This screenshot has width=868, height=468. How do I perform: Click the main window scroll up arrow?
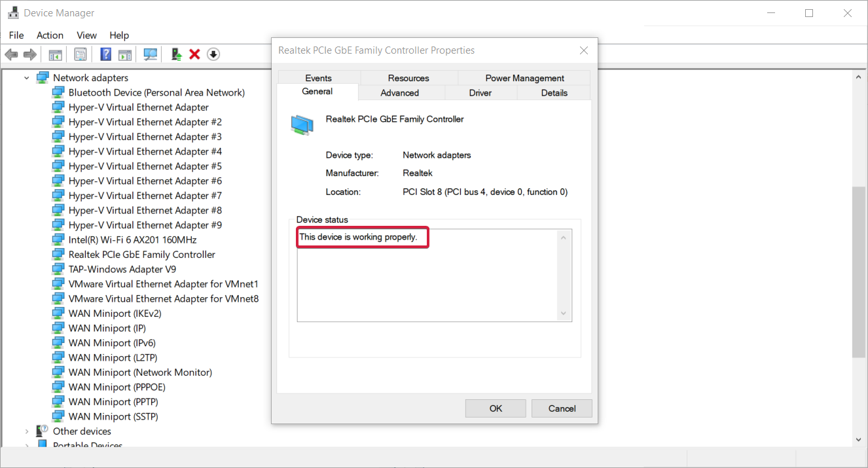pyautogui.click(x=858, y=77)
